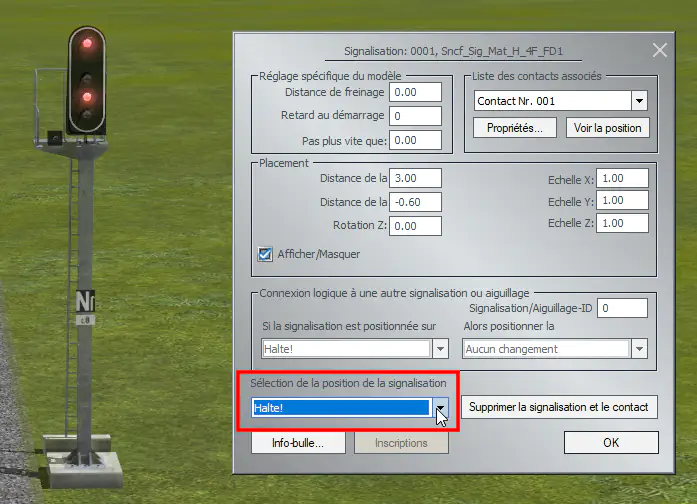
Task: Edit the Echelle X field
Action: 622,178
